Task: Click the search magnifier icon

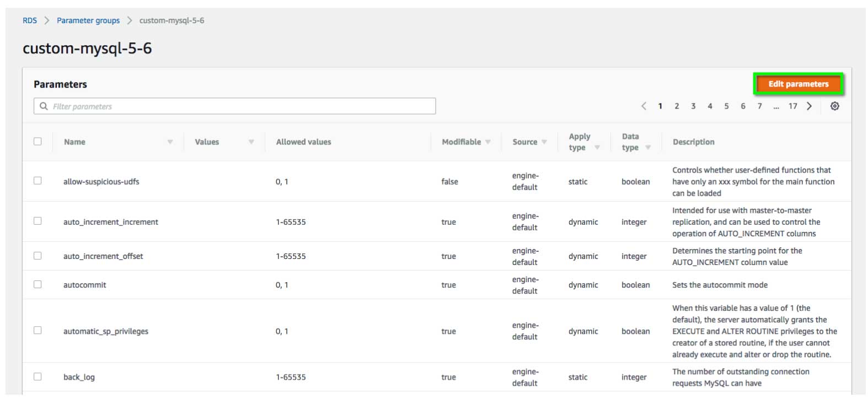Action: (44, 106)
